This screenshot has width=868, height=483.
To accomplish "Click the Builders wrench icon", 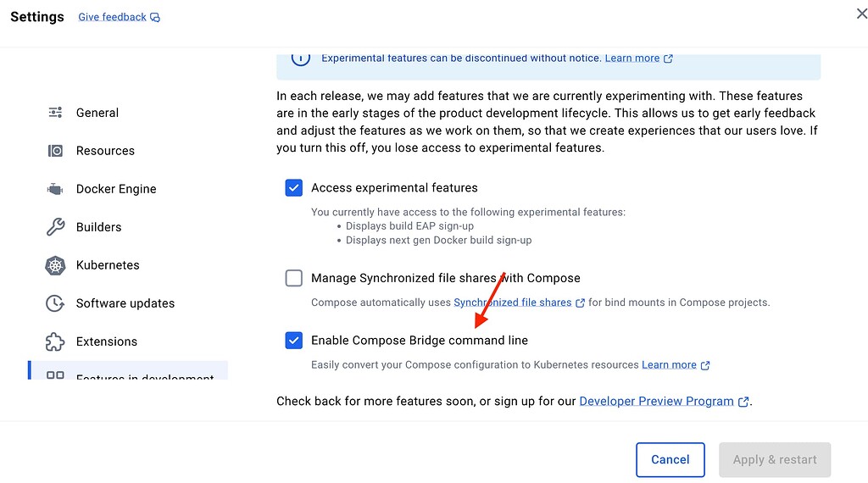I will (x=55, y=227).
